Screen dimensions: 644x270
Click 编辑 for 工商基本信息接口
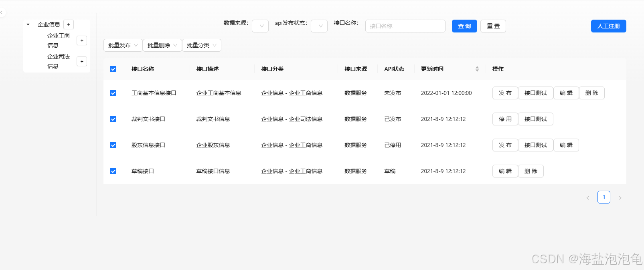(566, 93)
